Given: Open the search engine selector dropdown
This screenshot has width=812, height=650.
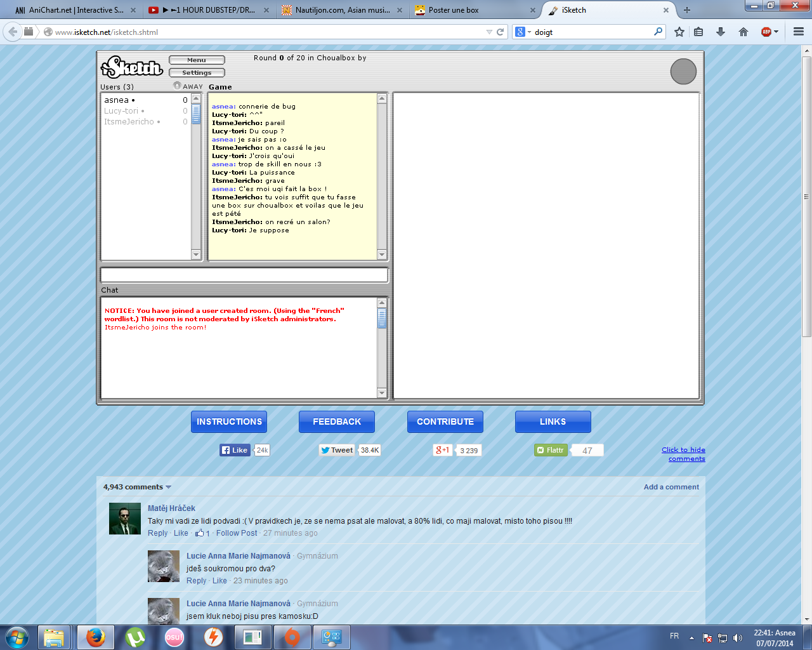Looking at the screenshot, I should [523, 32].
